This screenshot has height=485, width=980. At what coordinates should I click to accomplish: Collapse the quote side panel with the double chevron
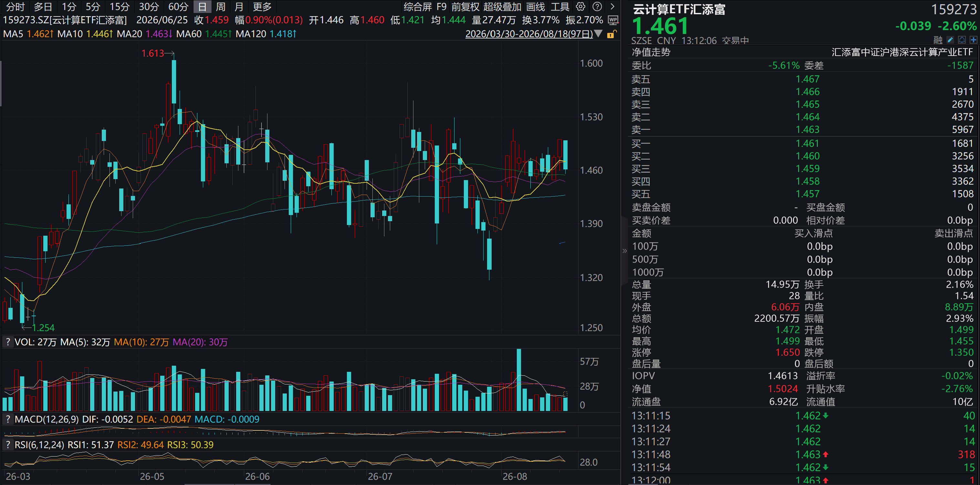[624, 251]
